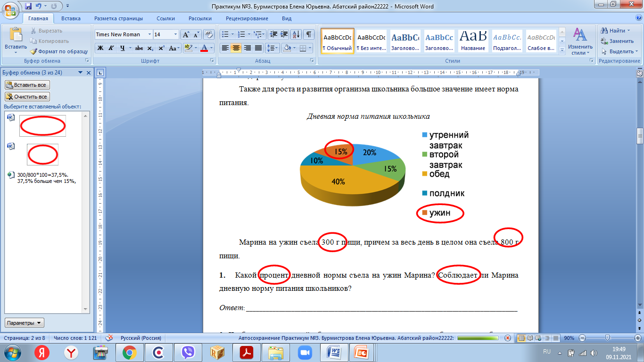Toggle the ruler button above scrollbar
Viewport: 644px width, 362px height.
click(x=640, y=73)
